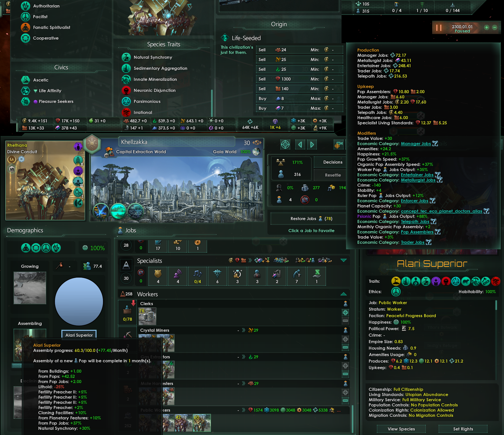Click the Set Rights button
The width and height of the screenshot is (504, 435).
coord(463,429)
